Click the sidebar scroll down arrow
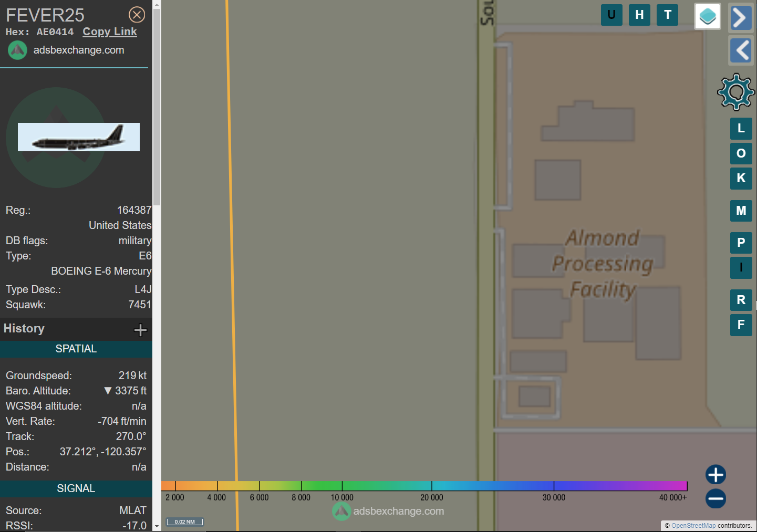 (157, 526)
